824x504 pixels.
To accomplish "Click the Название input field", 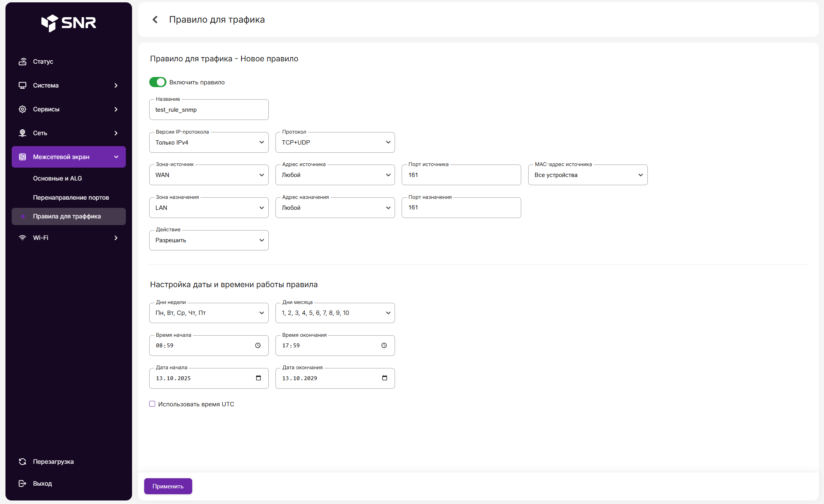I will pos(209,110).
